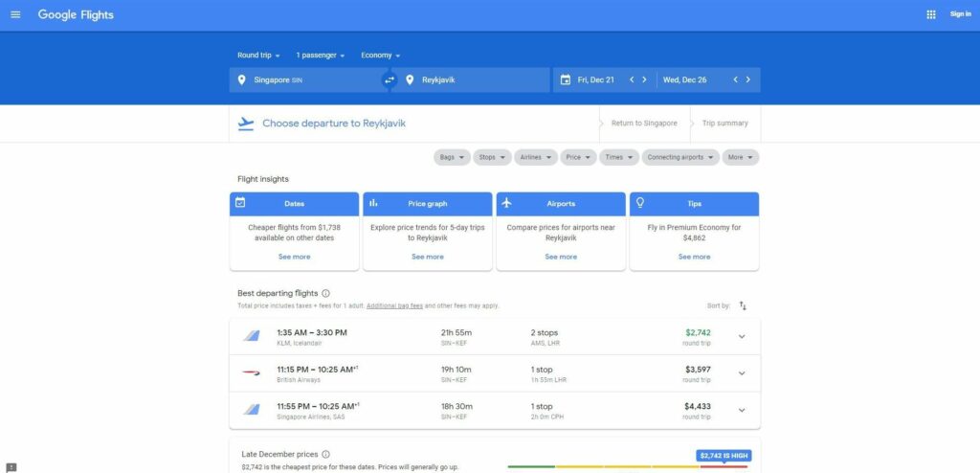Open the Connecting airports filter

click(680, 158)
